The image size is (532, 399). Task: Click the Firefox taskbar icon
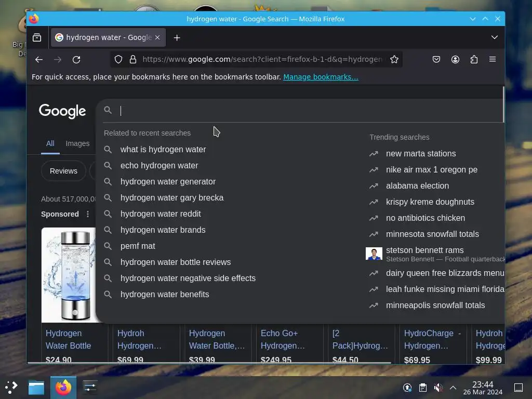[x=63, y=388]
